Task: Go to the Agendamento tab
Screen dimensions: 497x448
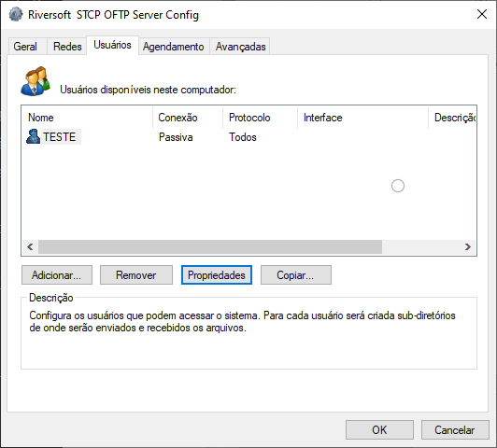Action: pos(174,47)
